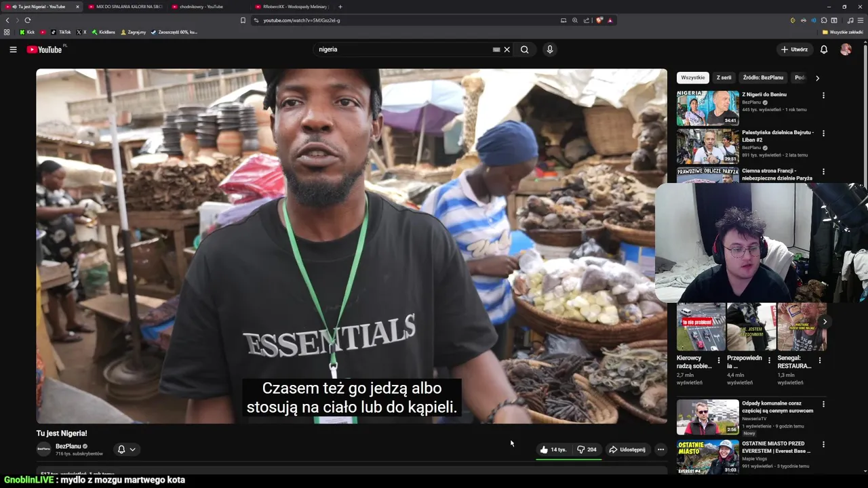
Task: Open the BezPlanu channel name link
Action: (68, 446)
